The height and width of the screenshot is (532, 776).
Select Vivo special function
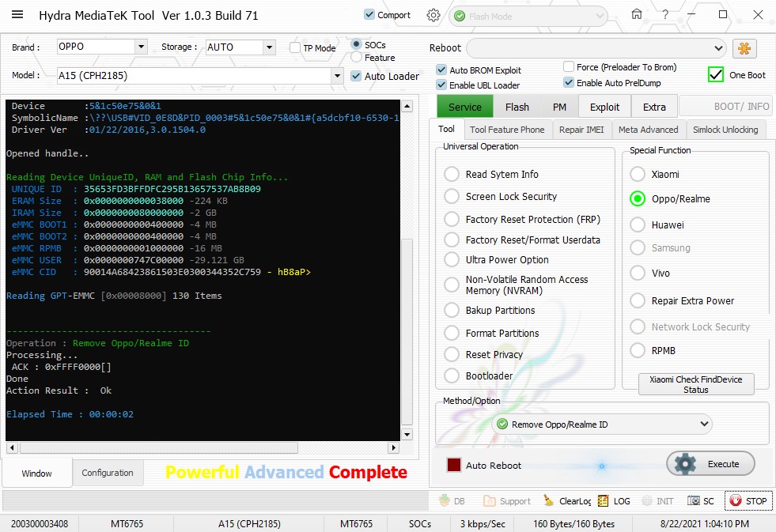[638, 273]
